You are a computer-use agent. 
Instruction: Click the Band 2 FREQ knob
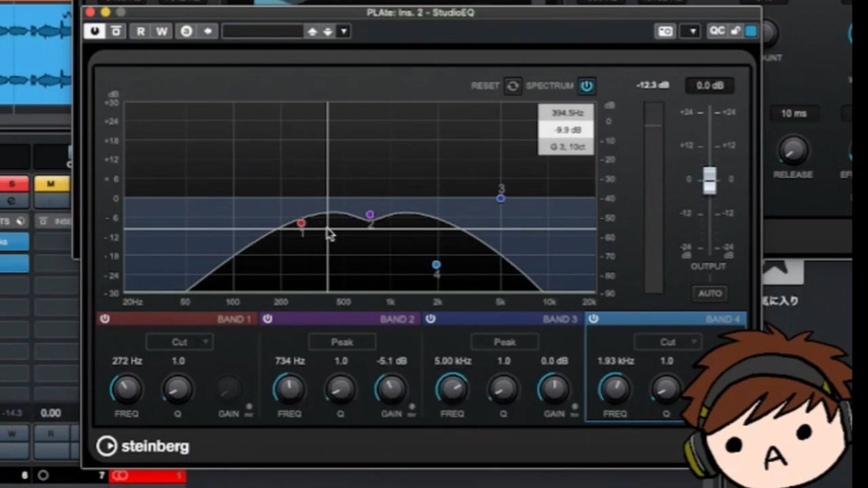289,389
